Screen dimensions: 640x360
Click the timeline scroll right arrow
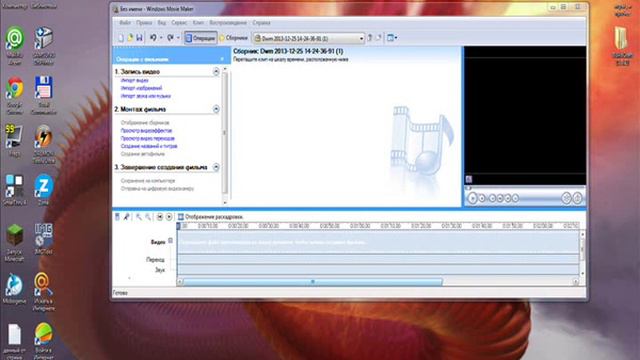(x=576, y=282)
